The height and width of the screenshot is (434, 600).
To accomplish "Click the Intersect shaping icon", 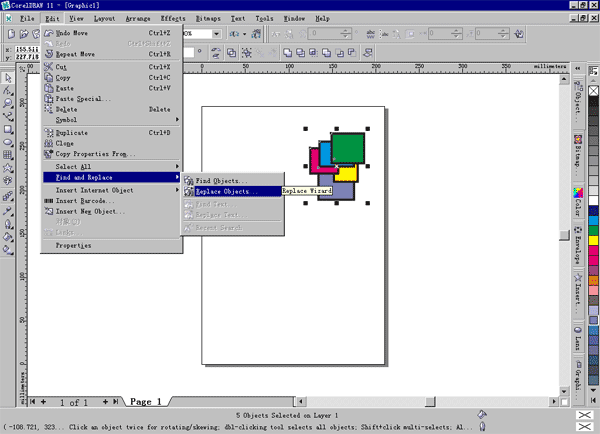I will [313, 52].
